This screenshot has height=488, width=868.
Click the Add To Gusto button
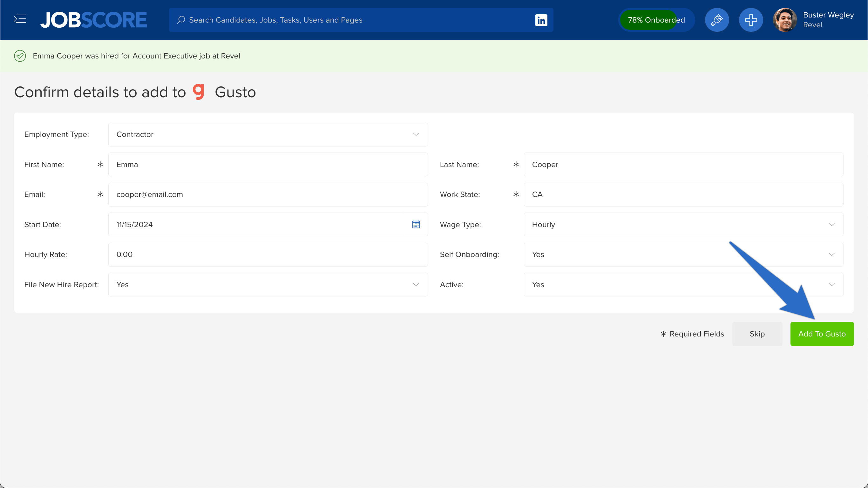click(822, 334)
